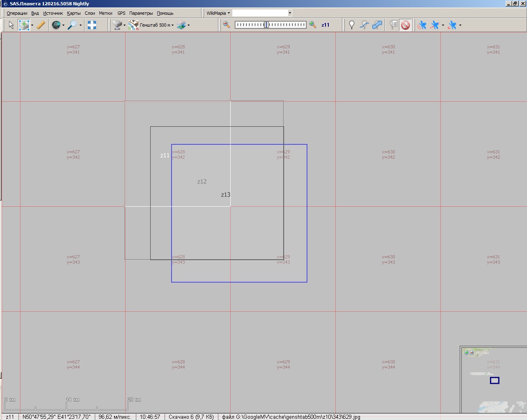Screen dimensions: 527x420
Task: Zoom out the minimap with red minus
Action: point(472,352)
